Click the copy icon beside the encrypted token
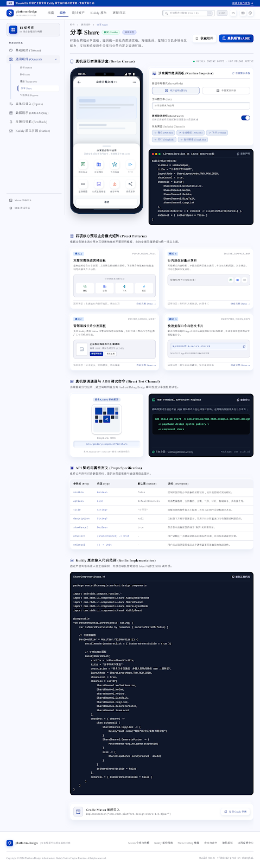This screenshot has height=868, width=260. click(x=244, y=346)
